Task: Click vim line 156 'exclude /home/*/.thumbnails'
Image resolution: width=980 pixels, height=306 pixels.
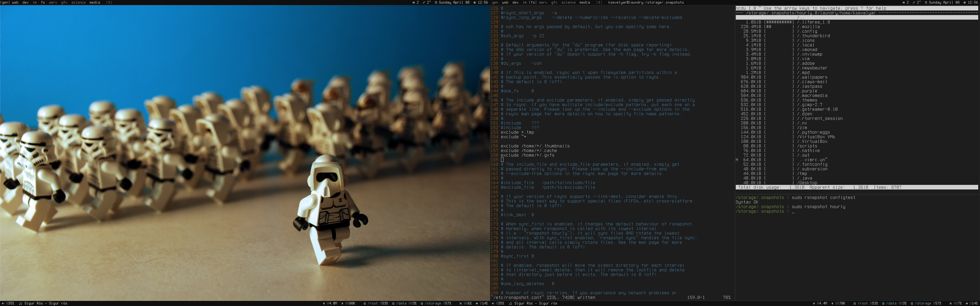Action: click(x=535, y=146)
